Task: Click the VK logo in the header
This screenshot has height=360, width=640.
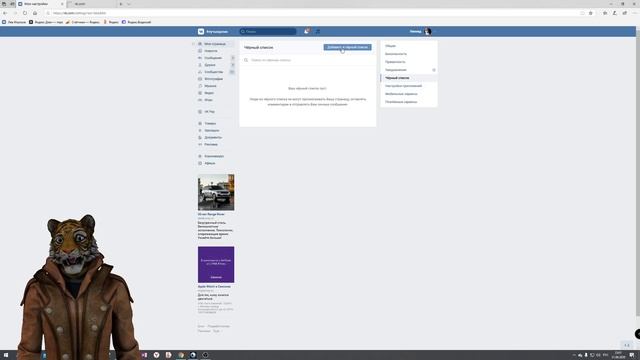Action: (x=201, y=31)
